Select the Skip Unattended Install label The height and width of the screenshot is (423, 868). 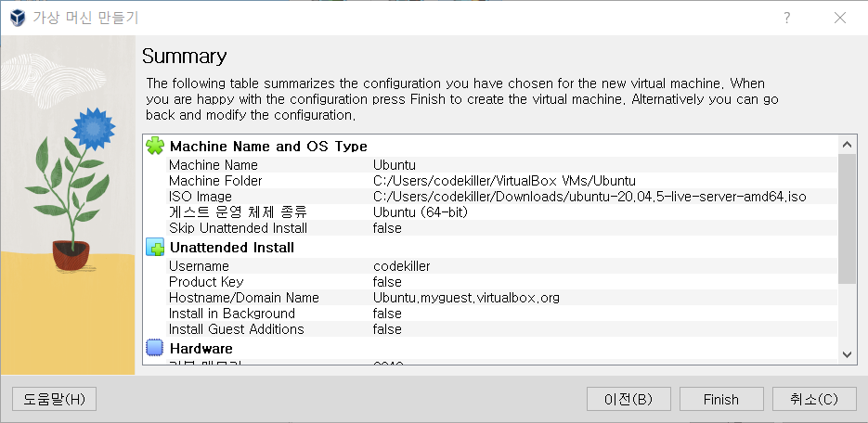pyautogui.click(x=238, y=228)
